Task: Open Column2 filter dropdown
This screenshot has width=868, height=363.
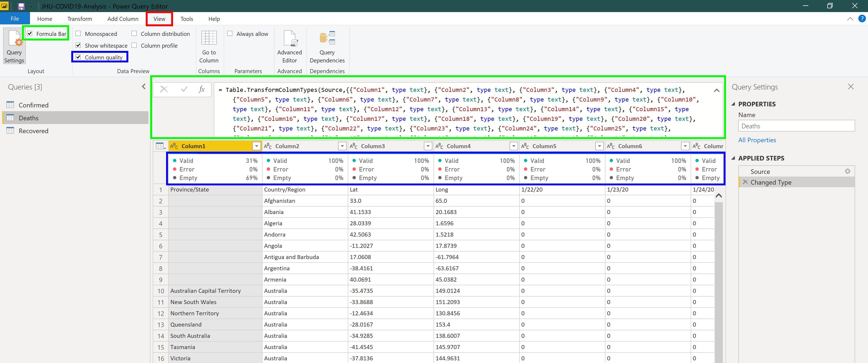Action: pos(342,146)
